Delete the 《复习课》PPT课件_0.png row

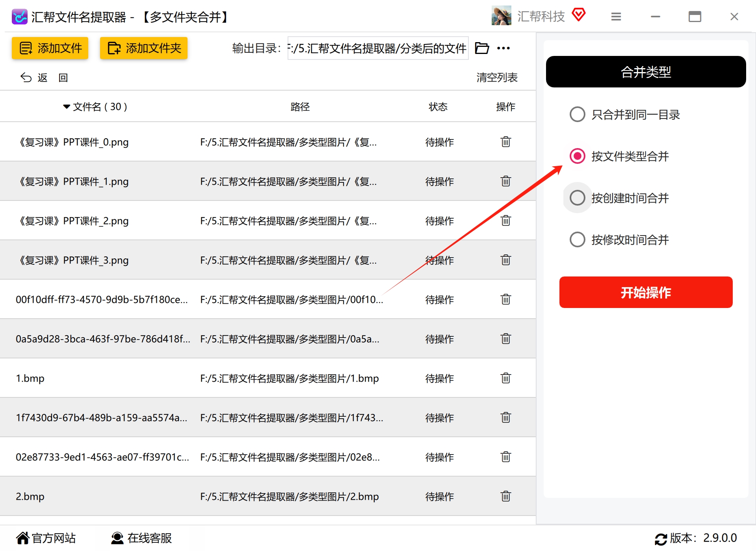506,141
